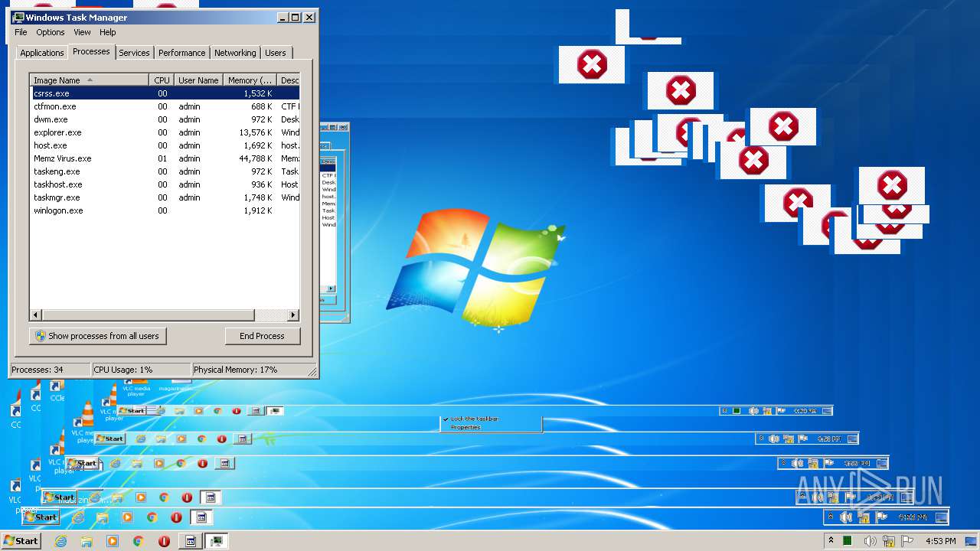This screenshot has height=551, width=980.
Task: Switch to the Networking tab
Action: 235,53
